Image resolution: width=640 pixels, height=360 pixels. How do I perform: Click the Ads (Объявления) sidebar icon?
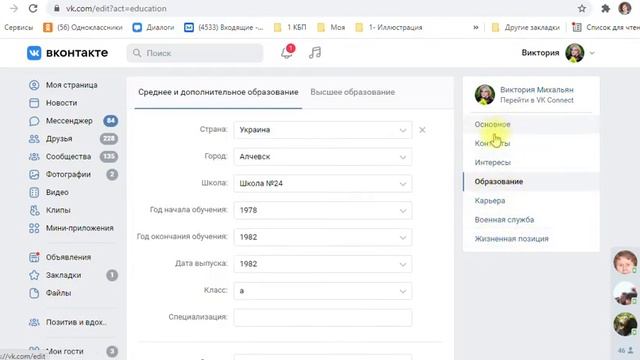click(34, 257)
